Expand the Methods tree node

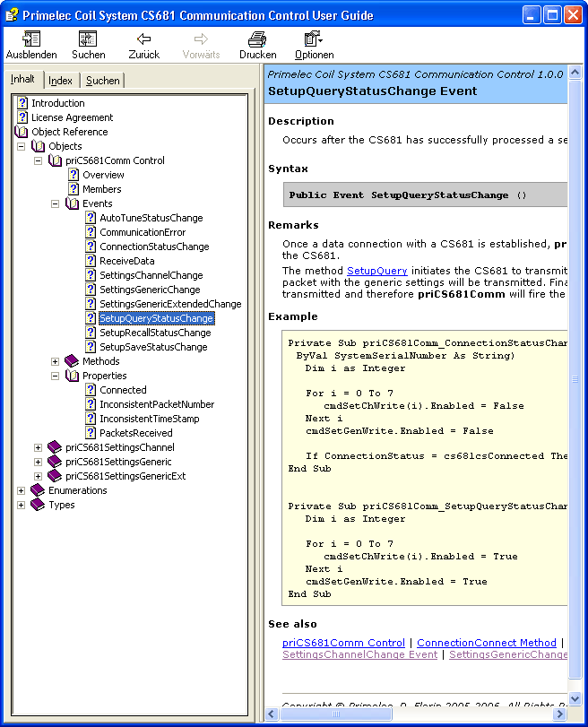[56, 361]
